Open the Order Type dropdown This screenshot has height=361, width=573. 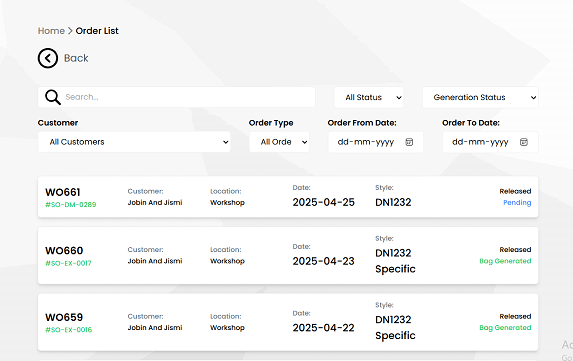pyautogui.click(x=279, y=142)
